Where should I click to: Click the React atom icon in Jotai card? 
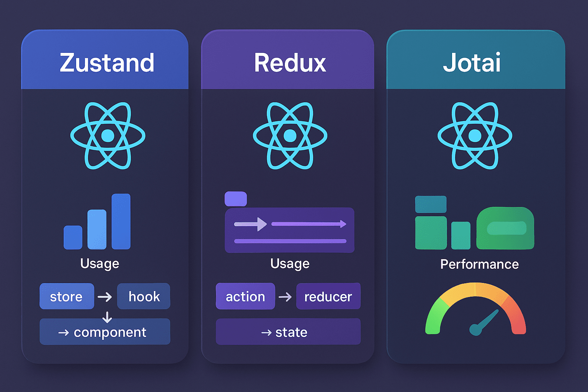[x=475, y=136]
